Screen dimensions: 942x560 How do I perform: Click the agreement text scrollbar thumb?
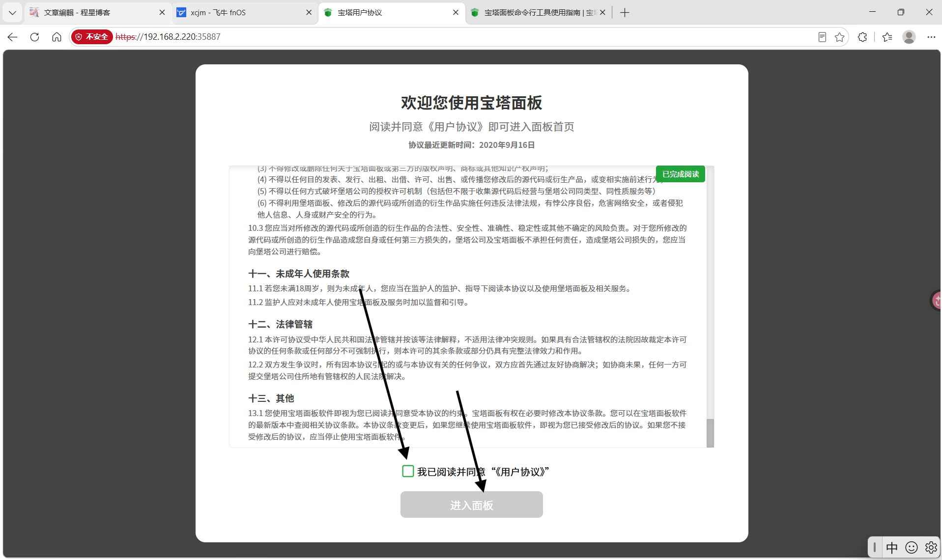tap(710, 433)
